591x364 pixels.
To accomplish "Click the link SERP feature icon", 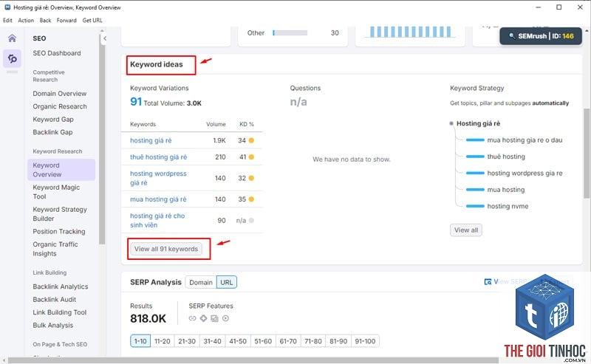I will pos(192,318).
